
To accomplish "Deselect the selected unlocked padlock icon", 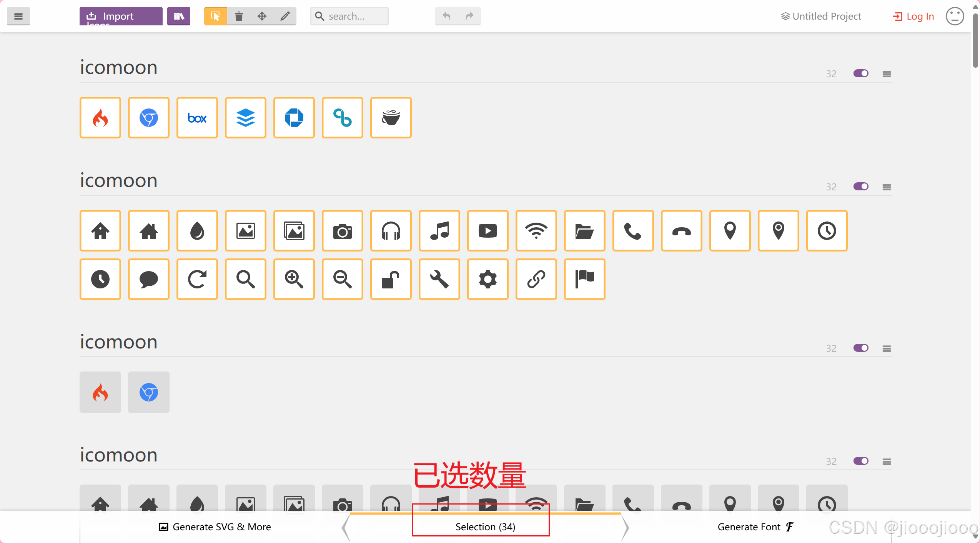I will (391, 279).
